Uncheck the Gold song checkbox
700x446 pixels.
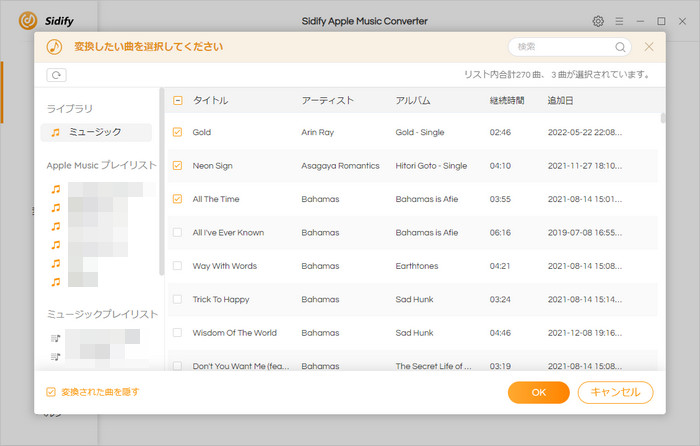tap(178, 132)
